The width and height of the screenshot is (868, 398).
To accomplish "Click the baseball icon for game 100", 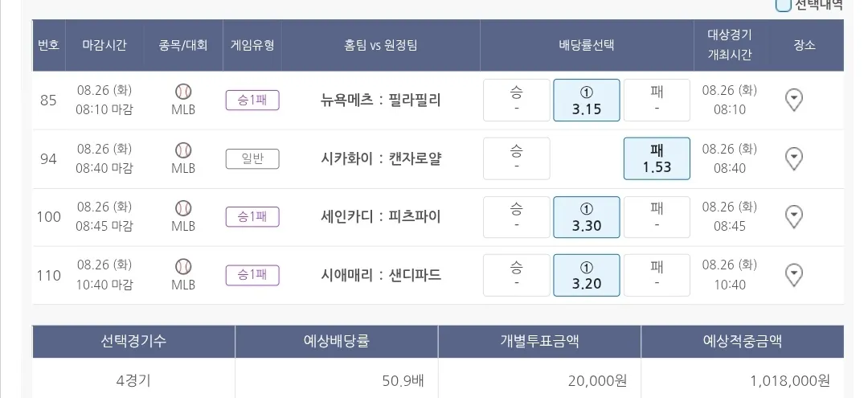I will tap(183, 208).
